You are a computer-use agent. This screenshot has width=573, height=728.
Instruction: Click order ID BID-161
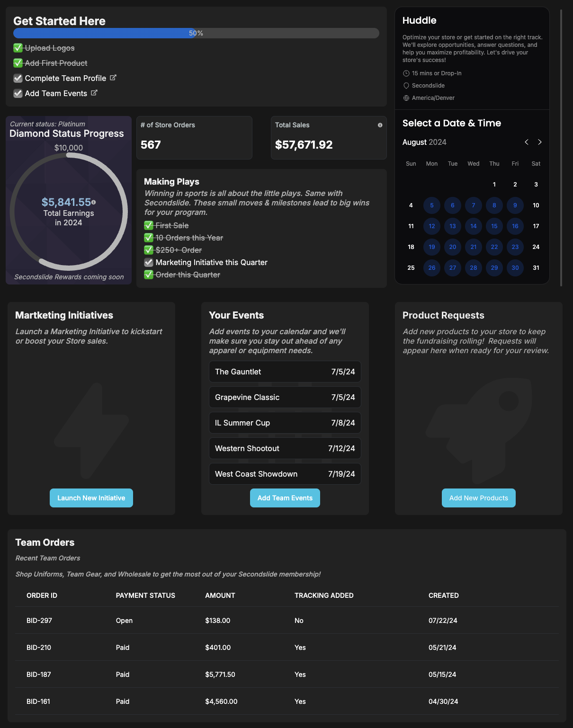[x=38, y=701]
